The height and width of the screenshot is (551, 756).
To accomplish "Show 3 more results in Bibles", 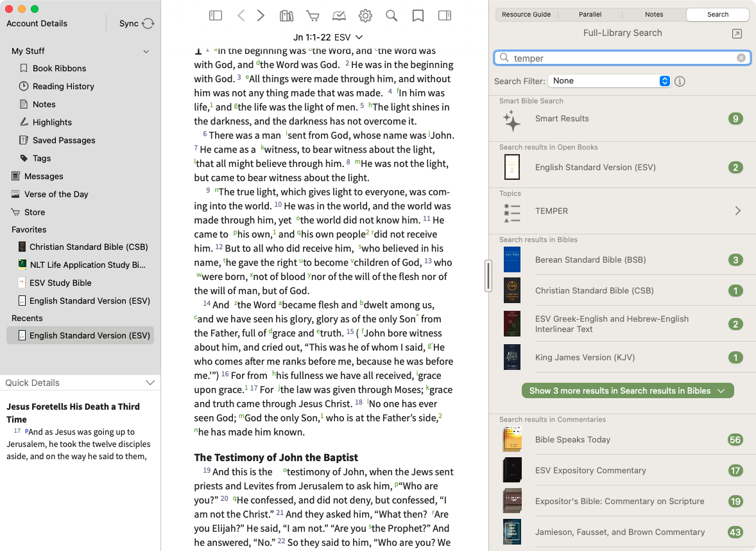I will click(627, 390).
